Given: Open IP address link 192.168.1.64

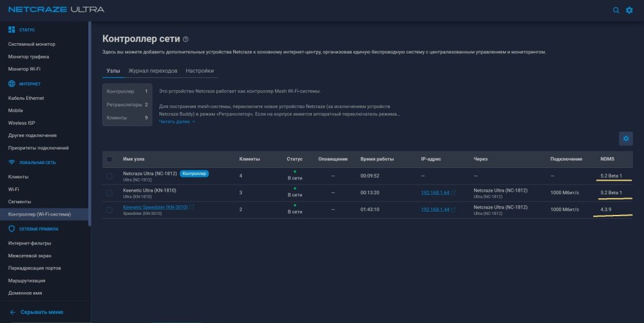Looking at the screenshot, I should point(435,192).
